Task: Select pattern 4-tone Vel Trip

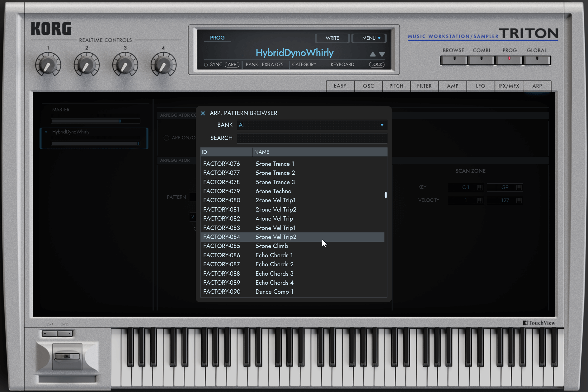Action: click(292, 218)
